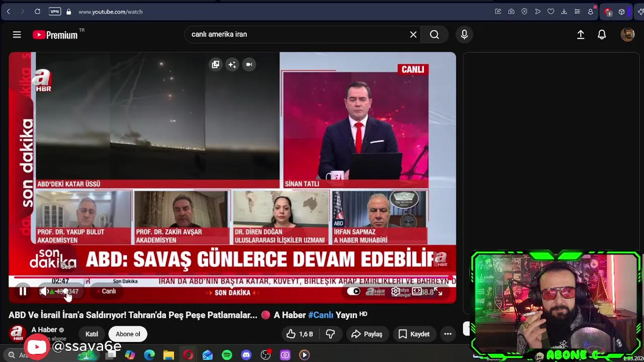Add page to bookmarks heart
644x362 pixels.
click(551, 12)
